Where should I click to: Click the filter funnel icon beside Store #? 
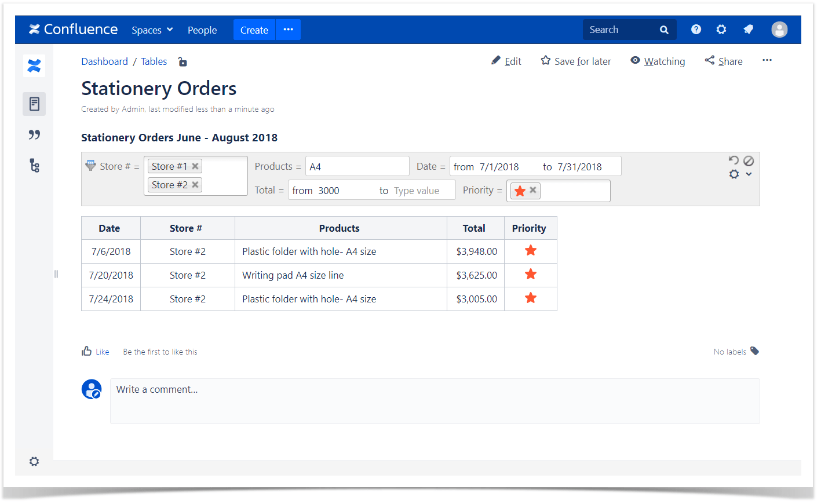pos(91,165)
